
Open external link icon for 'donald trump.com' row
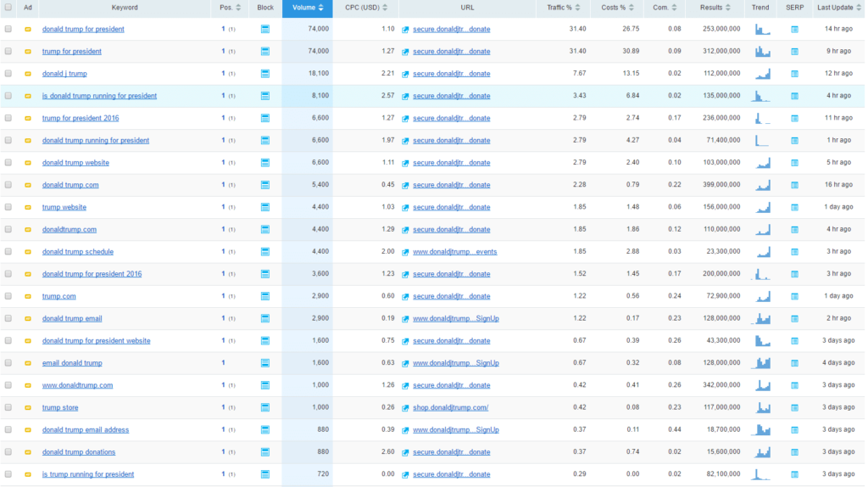tap(405, 185)
